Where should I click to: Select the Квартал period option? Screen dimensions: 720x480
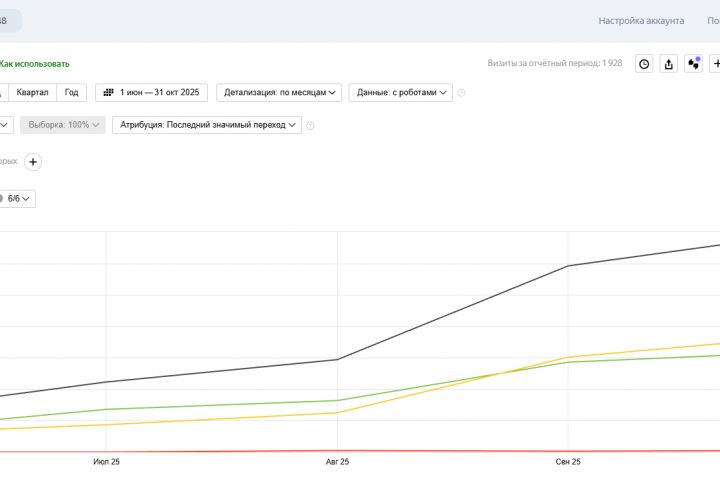coord(32,92)
